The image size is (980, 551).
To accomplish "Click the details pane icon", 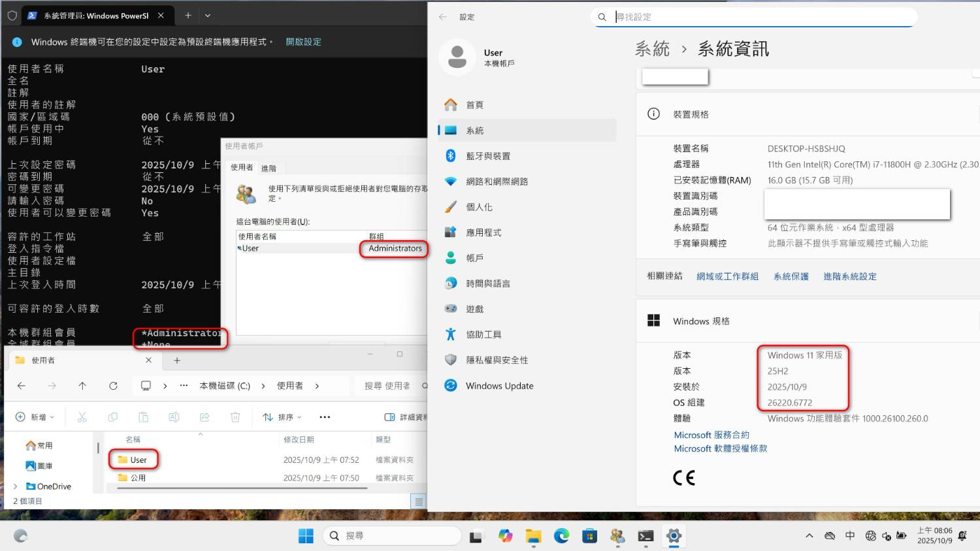I will click(390, 417).
